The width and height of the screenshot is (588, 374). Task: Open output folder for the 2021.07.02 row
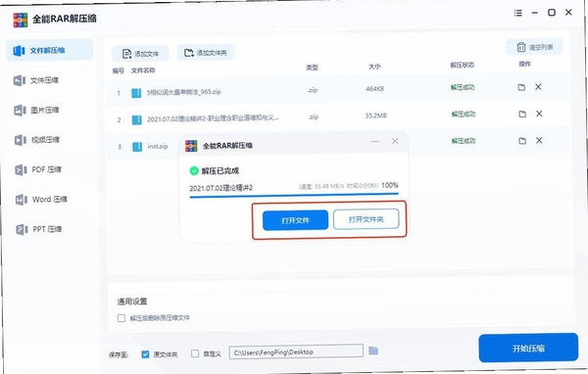pos(522,114)
